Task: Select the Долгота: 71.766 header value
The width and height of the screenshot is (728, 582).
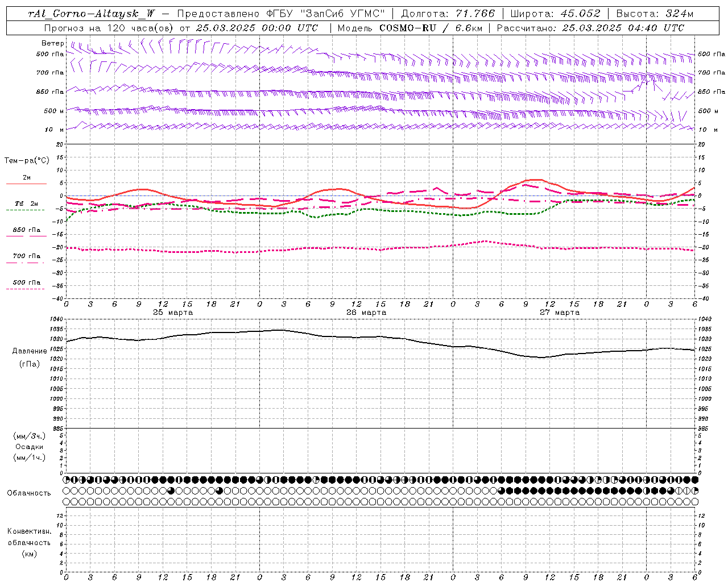Action: tap(448, 14)
